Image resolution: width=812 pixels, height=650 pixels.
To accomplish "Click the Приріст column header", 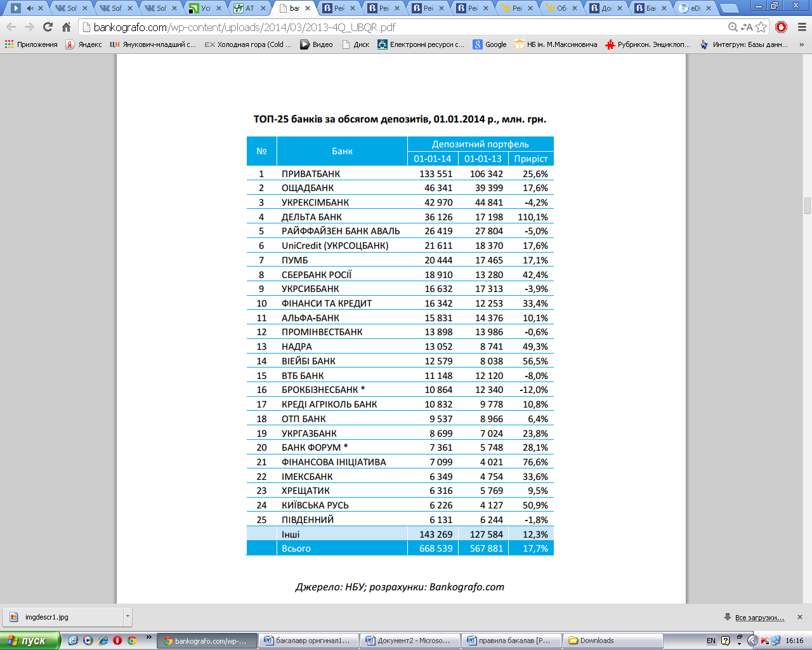I will click(x=531, y=159).
